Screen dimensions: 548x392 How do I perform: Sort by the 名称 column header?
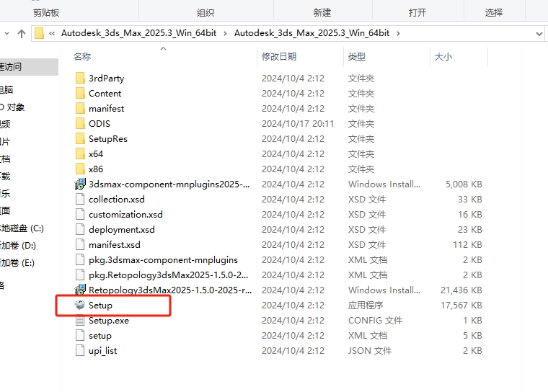[x=82, y=57]
